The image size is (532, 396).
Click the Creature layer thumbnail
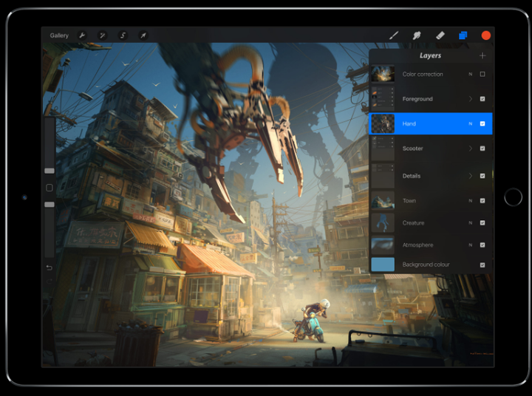tap(383, 222)
